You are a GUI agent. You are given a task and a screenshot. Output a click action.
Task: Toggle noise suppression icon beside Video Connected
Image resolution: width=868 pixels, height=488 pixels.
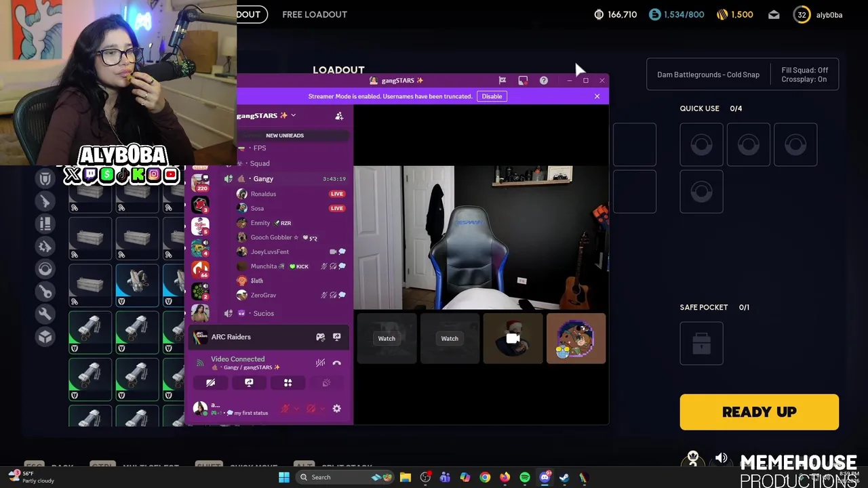321,363
